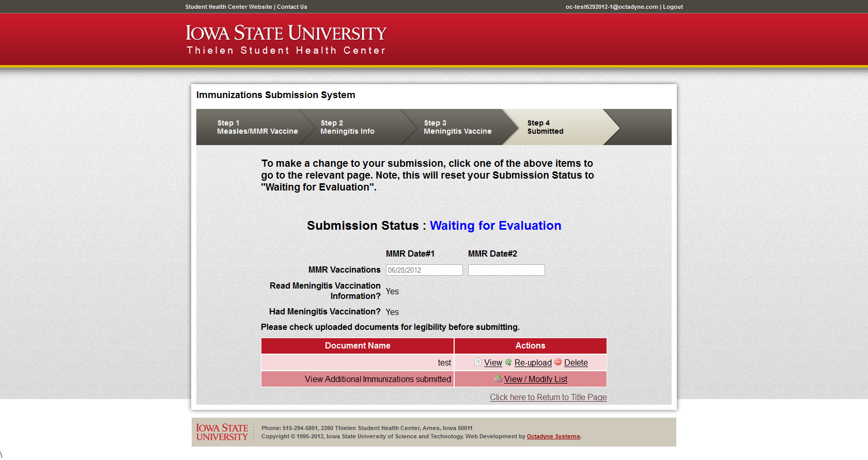Click the MMR Vaccinations label

pyautogui.click(x=345, y=270)
